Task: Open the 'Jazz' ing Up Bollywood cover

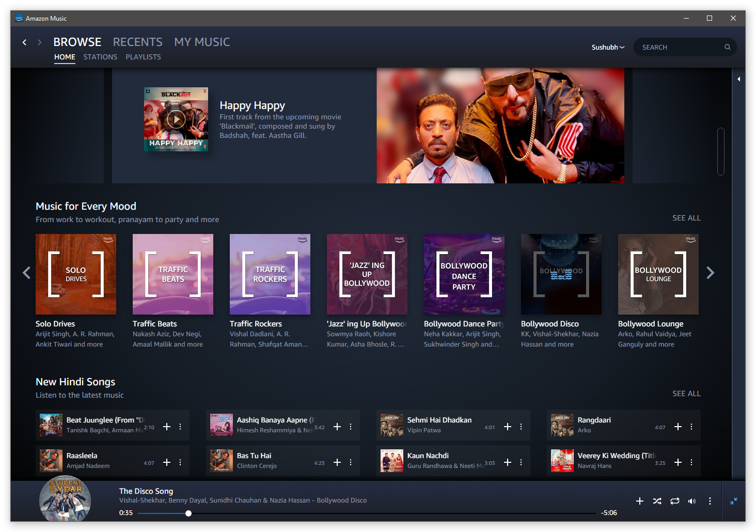Action: [367, 274]
